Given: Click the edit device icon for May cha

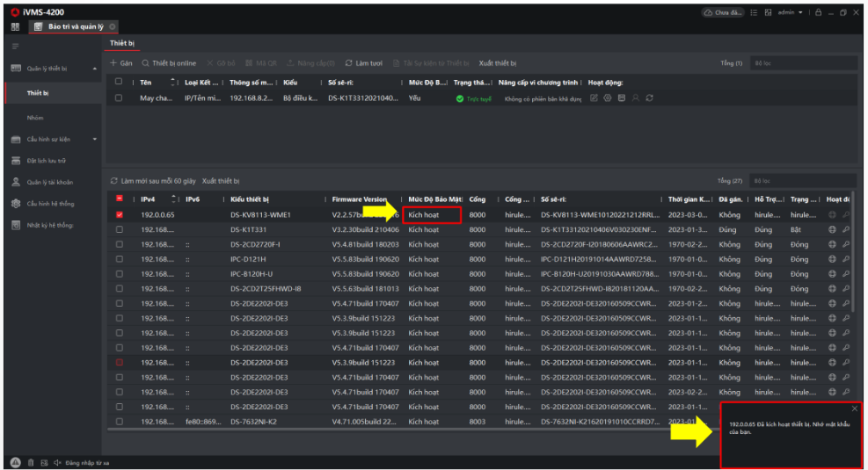Looking at the screenshot, I should coord(594,98).
